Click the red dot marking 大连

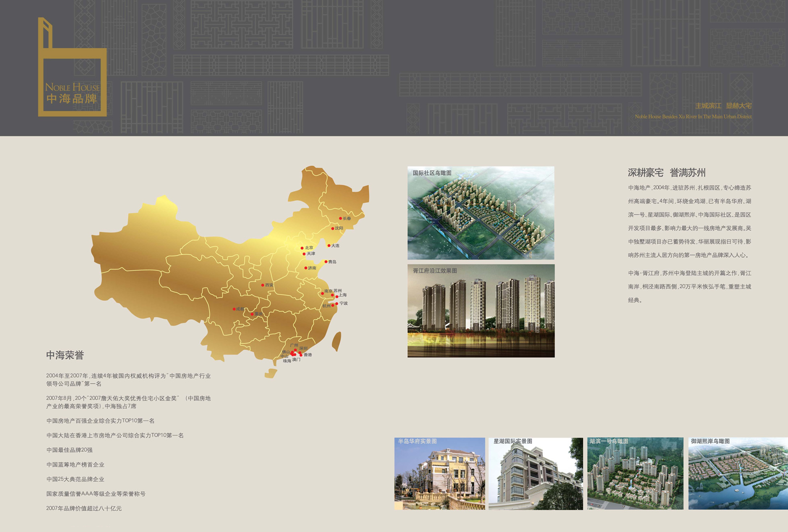(x=329, y=245)
